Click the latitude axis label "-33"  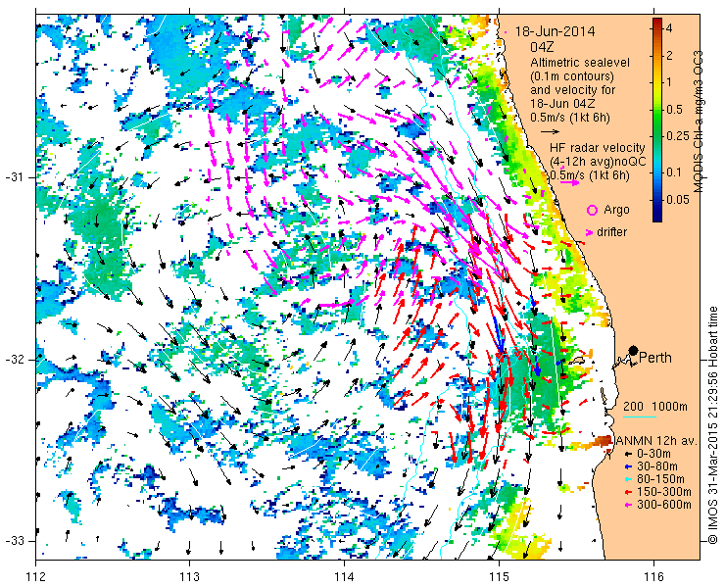coord(14,540)
